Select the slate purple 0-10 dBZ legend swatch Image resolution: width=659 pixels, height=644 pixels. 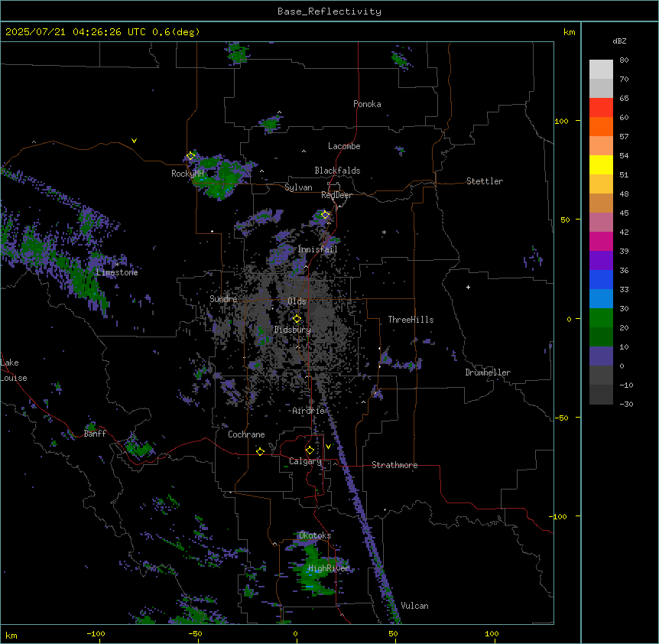pos(601,356)
